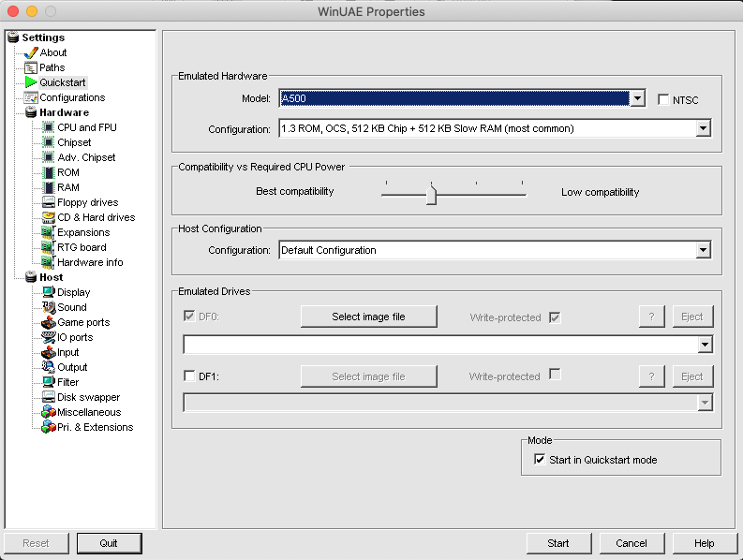Select the Floppy drives icon in sidebar
This screenshot has height=560, width=743.
pos(49,202)
